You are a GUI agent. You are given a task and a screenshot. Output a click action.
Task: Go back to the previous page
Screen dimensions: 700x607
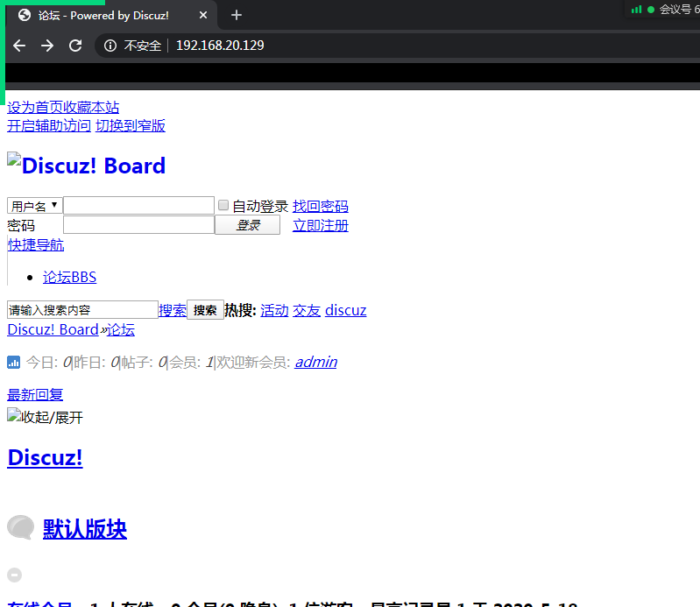[x=19, y=46]
